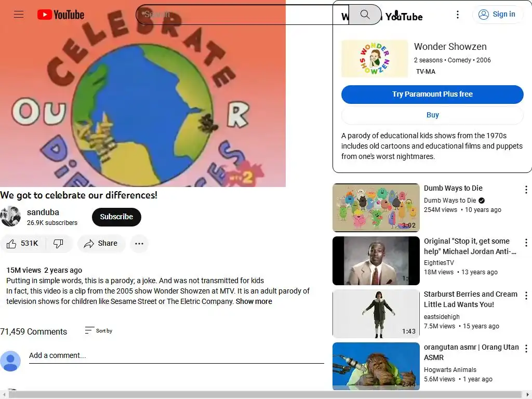Click the 71,459 Comments heading
The width and height of the screenshot is (532, 399).
pos(34,331)
